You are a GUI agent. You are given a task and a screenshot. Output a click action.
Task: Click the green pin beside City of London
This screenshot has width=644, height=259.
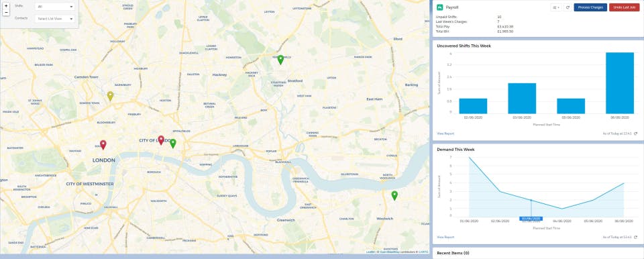(173, 144)
